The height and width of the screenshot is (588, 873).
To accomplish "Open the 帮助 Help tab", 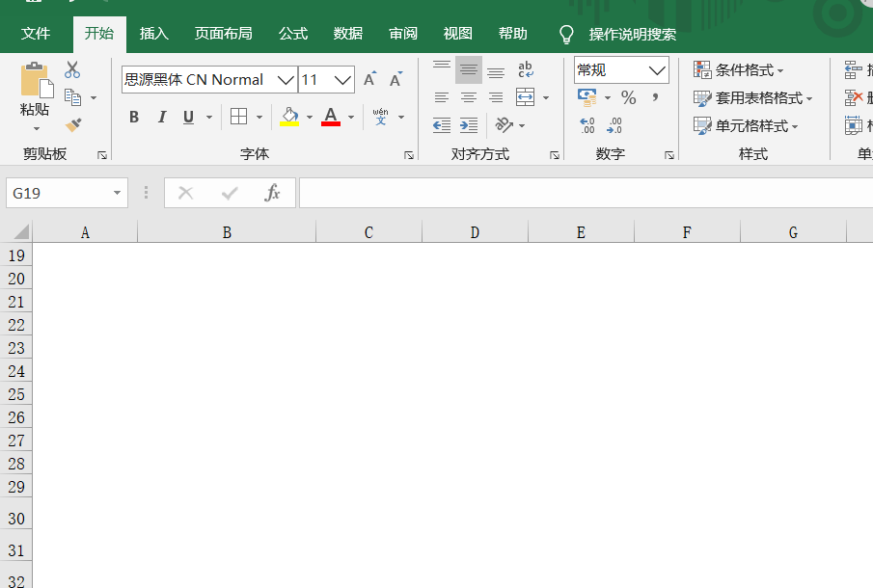I will [x=513, y=34].
